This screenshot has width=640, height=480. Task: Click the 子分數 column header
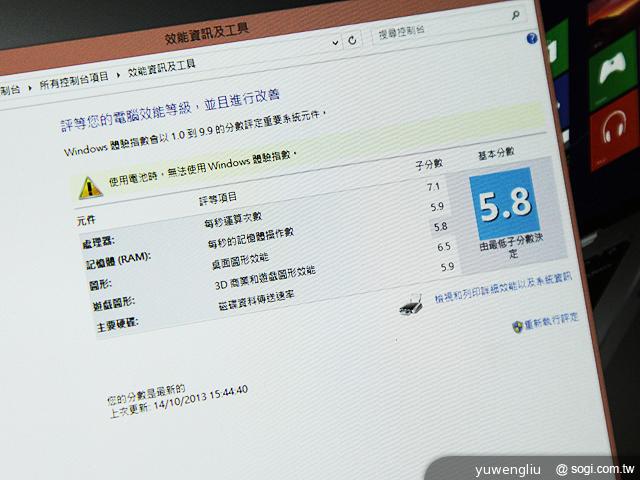pyautogui.click(x=429, y=164)
